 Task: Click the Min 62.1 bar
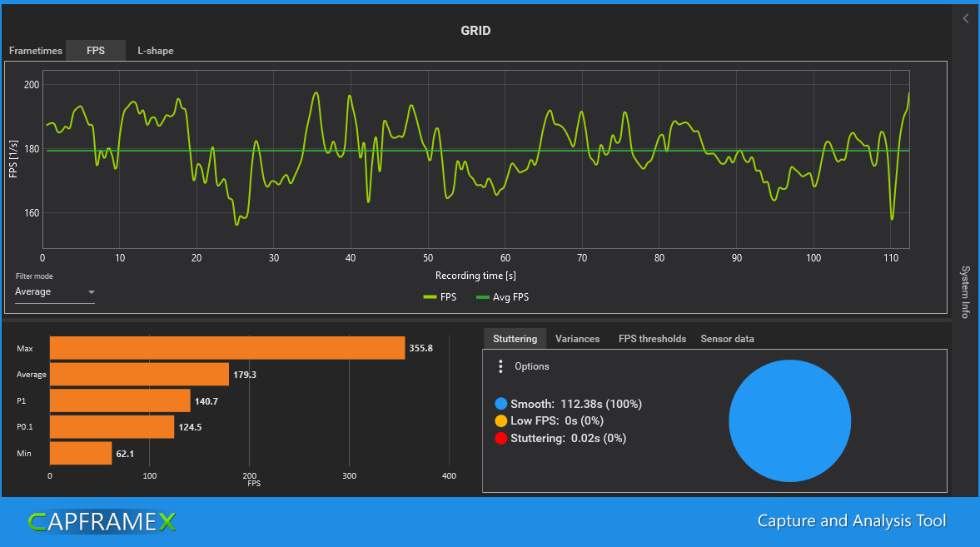(x=81, y=453)
